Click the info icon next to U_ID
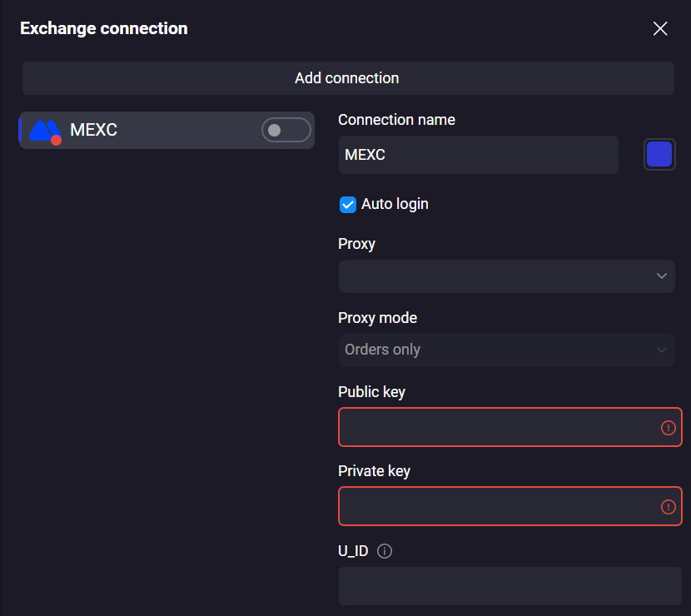Image resolution: width=691 pixels, height=616 pixels. (x=385, y=549)
